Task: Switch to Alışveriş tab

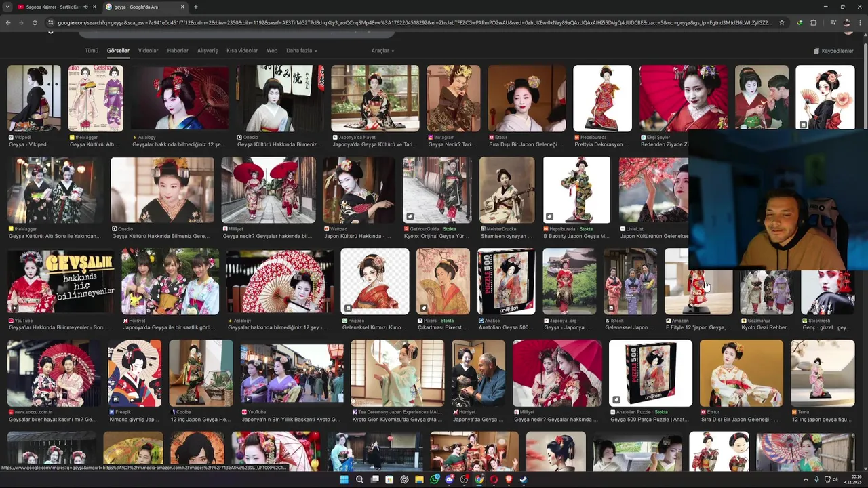Action: tap(208, 51)
